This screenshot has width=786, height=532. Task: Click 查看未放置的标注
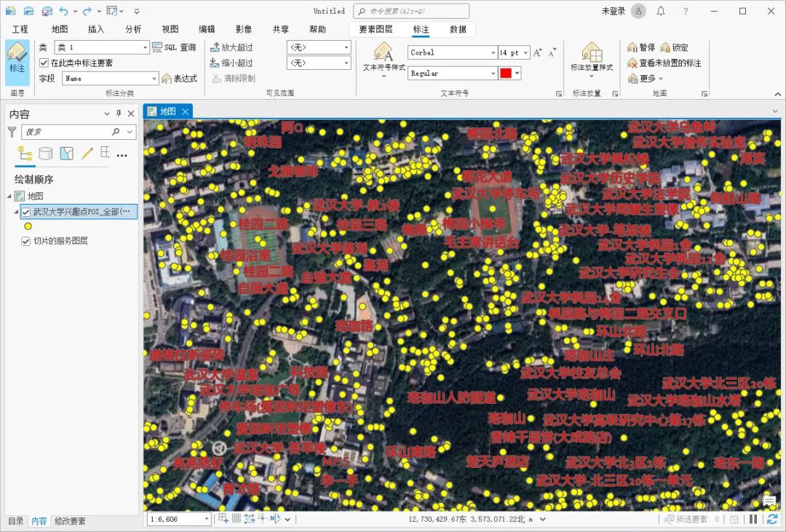tap(664, 63)
